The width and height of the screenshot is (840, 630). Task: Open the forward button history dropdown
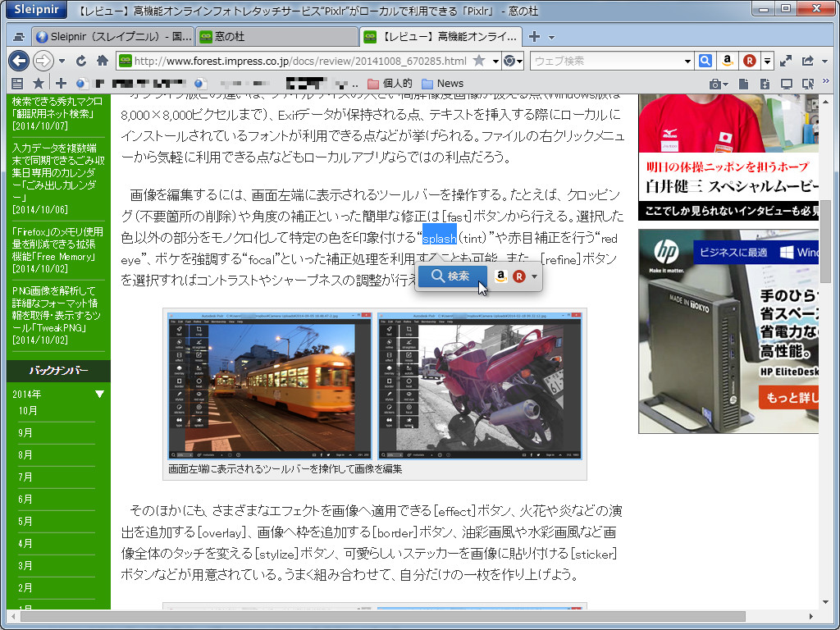point(60,60)
